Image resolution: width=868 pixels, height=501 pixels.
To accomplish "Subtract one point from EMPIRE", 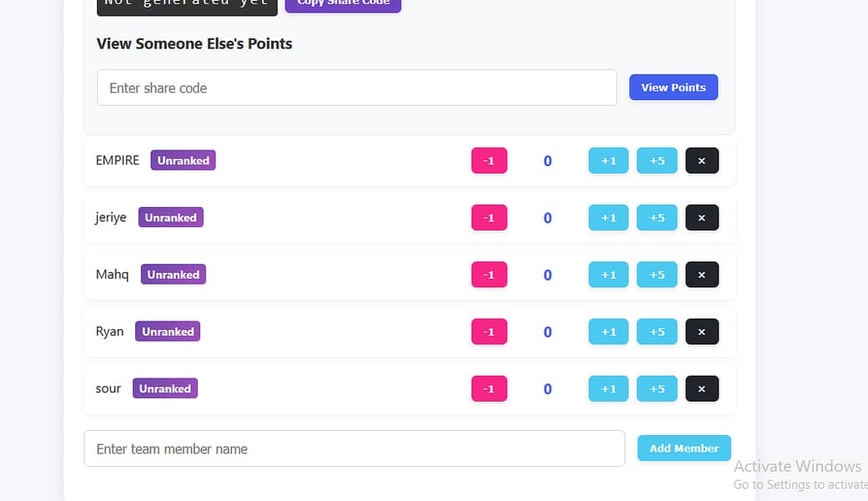I will point(489,160).
